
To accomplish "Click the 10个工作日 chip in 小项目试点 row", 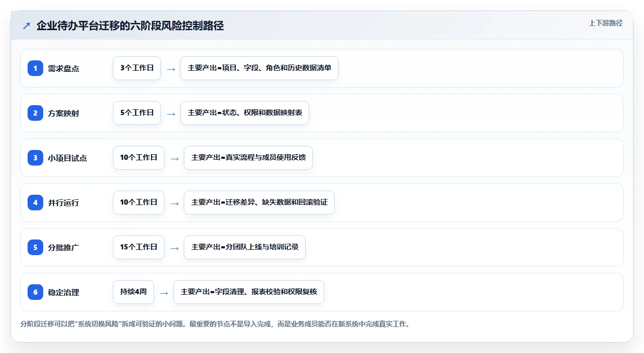I will [138, 158].
